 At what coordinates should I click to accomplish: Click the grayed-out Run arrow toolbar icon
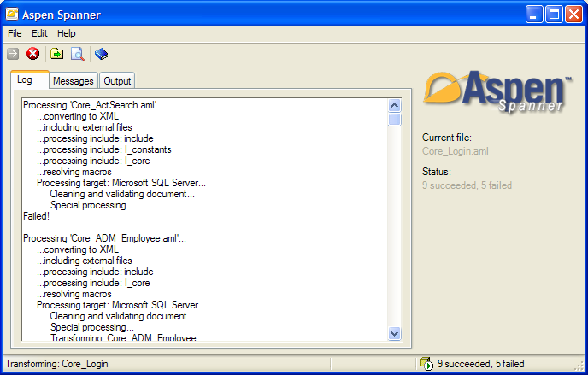point(13,54)
